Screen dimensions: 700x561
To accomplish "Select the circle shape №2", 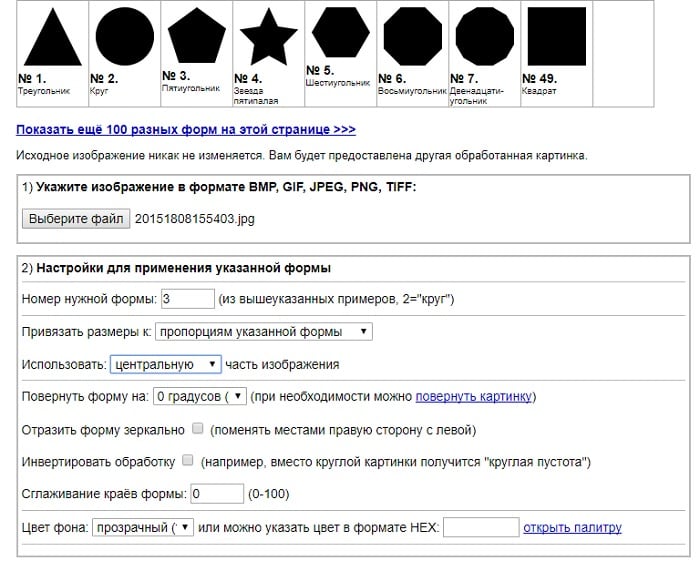I will (x=124, y=37).
